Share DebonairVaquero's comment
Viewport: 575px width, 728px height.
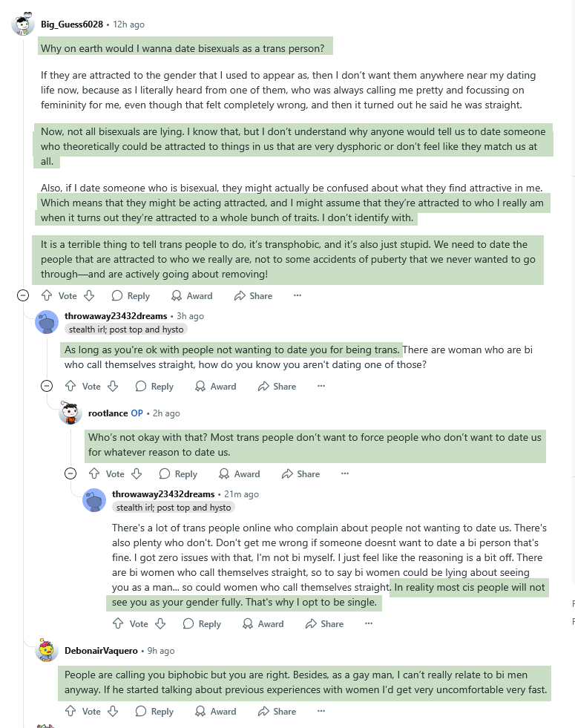click(277, 711)
